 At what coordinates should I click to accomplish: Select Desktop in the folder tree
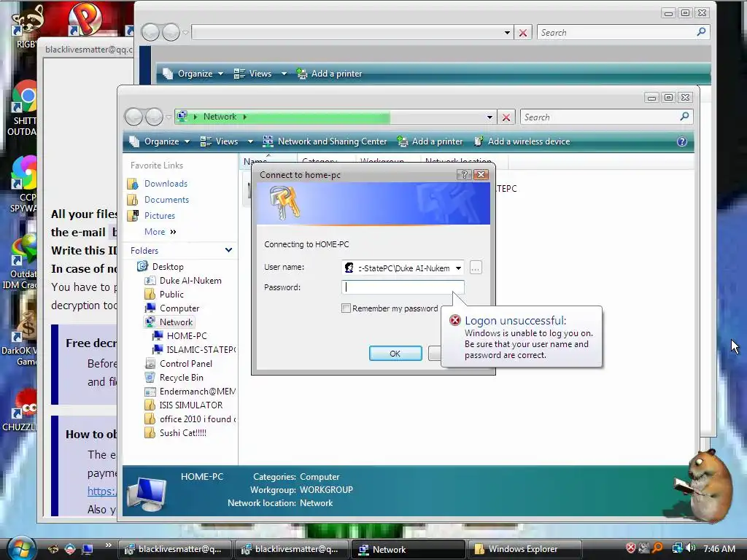(x=167, y=267)
